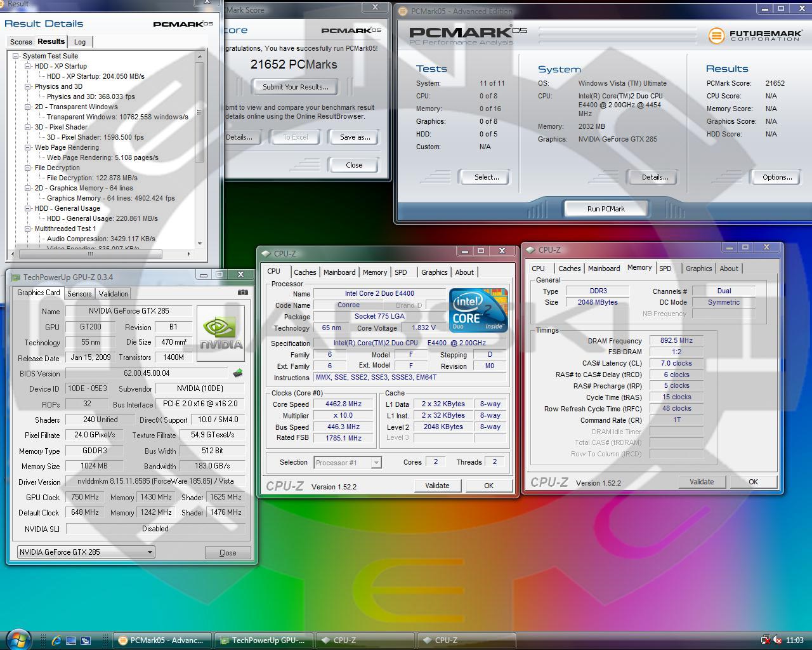The height and width of the screenshot is (650, 812).
Task: Click the Run PCMark button
Action: (x=606, y=209)
